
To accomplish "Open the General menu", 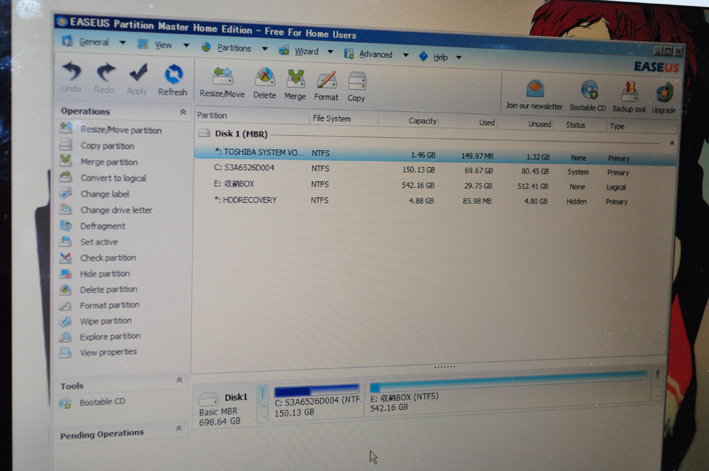I will click(94, 42).
